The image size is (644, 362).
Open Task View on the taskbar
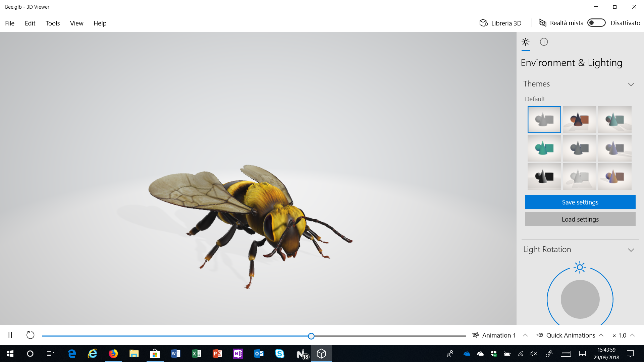(50, 354)
